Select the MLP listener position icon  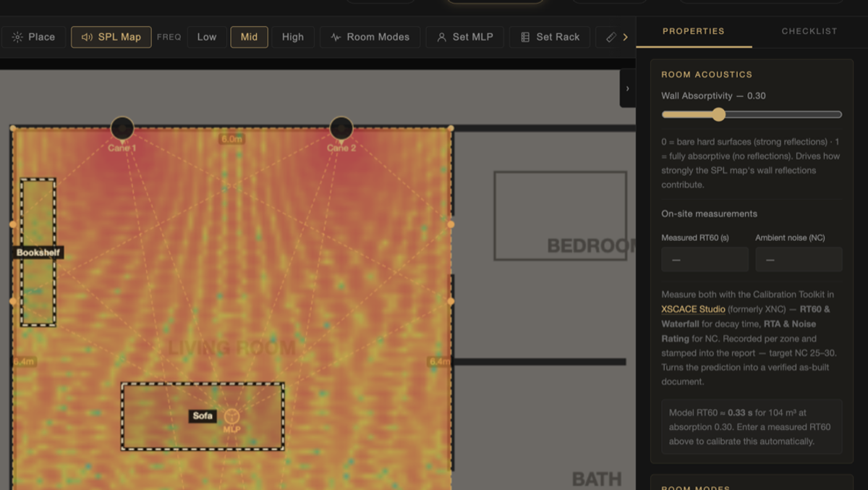(x=231, y=416)
